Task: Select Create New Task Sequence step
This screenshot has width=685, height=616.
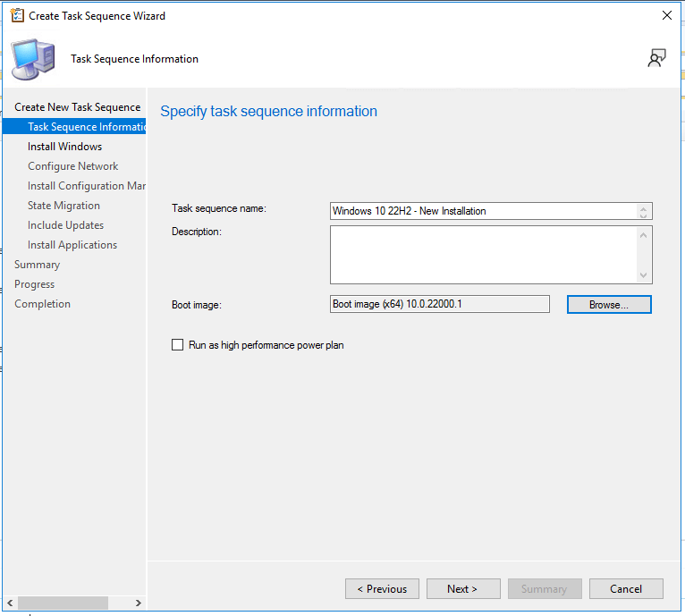Action: tap(77, 107)
